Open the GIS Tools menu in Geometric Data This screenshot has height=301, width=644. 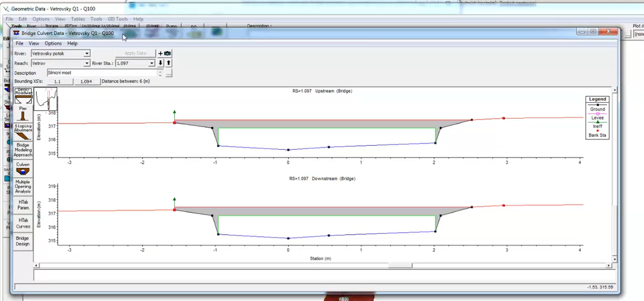[118, 19]
